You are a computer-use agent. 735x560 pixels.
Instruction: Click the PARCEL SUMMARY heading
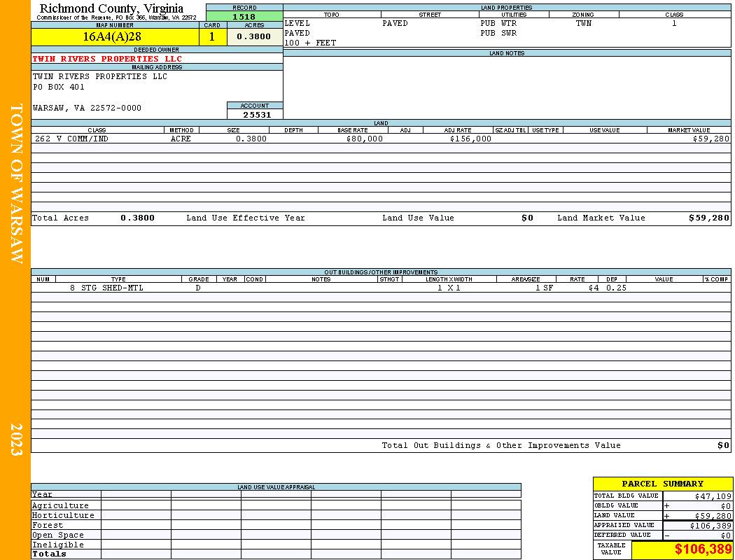(663, 484)
